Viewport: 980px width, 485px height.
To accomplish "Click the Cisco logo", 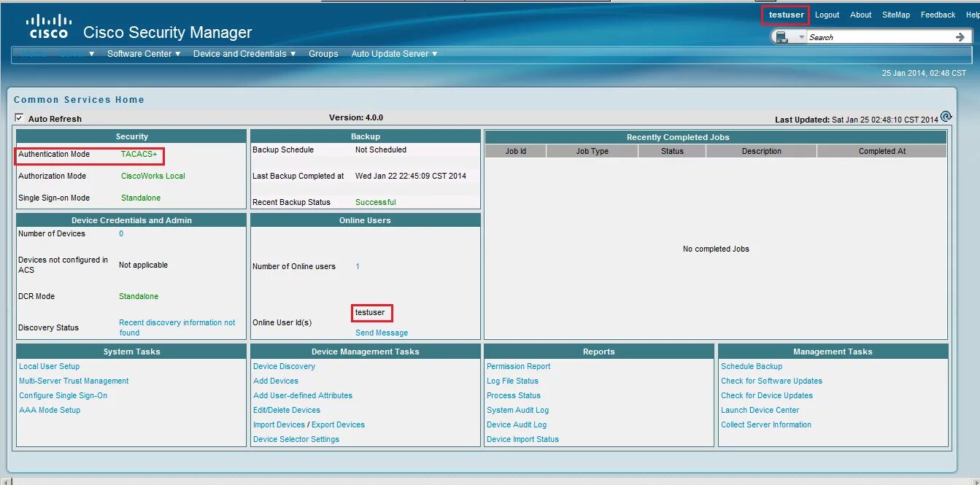I will pyautogui.click(x=48, y=27).
